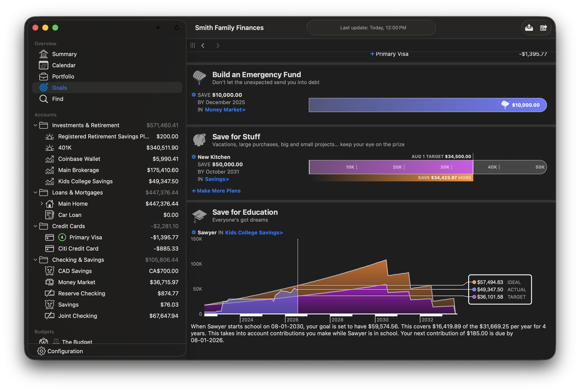The height and width of the screenshot is (392, 580).
Task: Click Make More Plans
Action: click(216, 191)
